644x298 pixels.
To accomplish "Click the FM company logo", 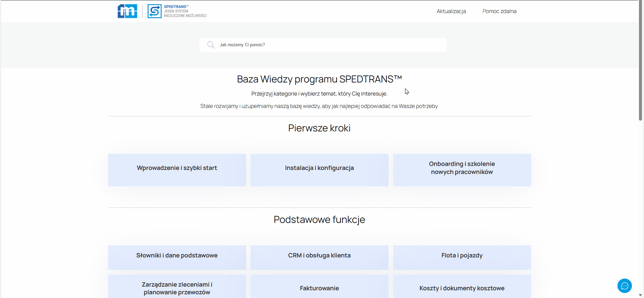I will [x=127, y=11].
